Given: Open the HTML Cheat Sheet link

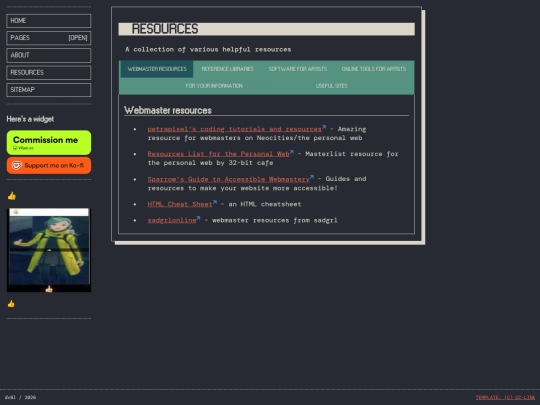Looking at the screenshot, I should [x=180, y=204].
